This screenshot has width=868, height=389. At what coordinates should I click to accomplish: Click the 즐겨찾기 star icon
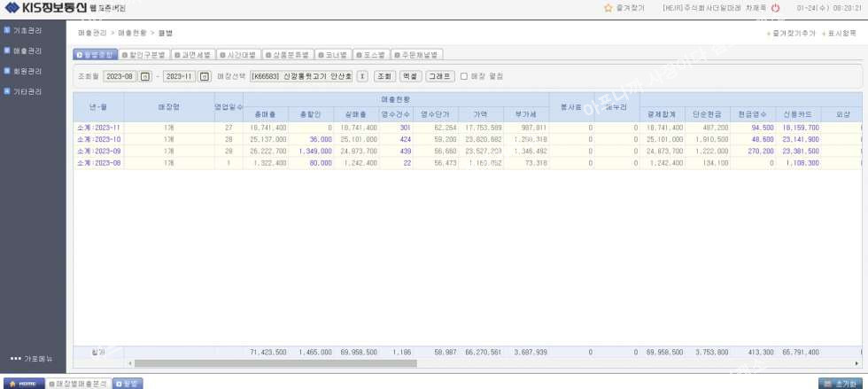pos(608,8)
